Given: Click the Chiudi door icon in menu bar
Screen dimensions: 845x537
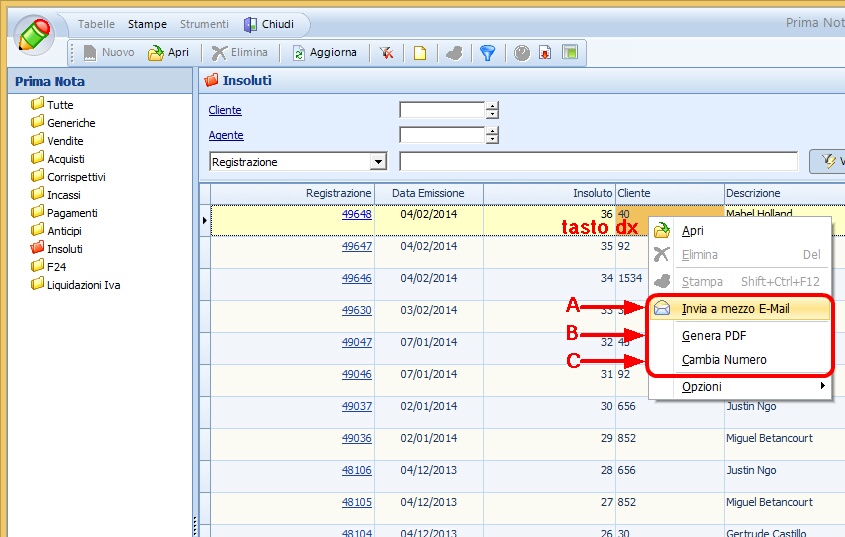Looking at the screenshot, I should [x=251, y=24].
